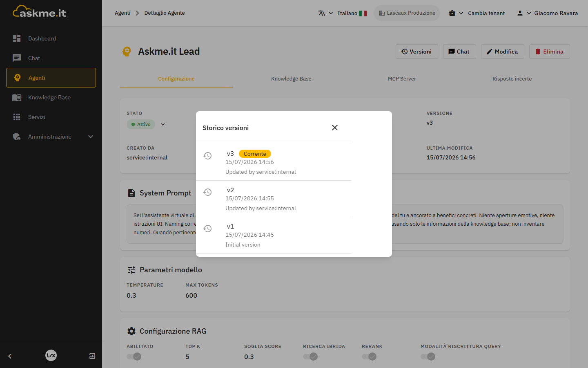
Task: Click the Soglia Score value 0.3
Action: click(249, 357)
